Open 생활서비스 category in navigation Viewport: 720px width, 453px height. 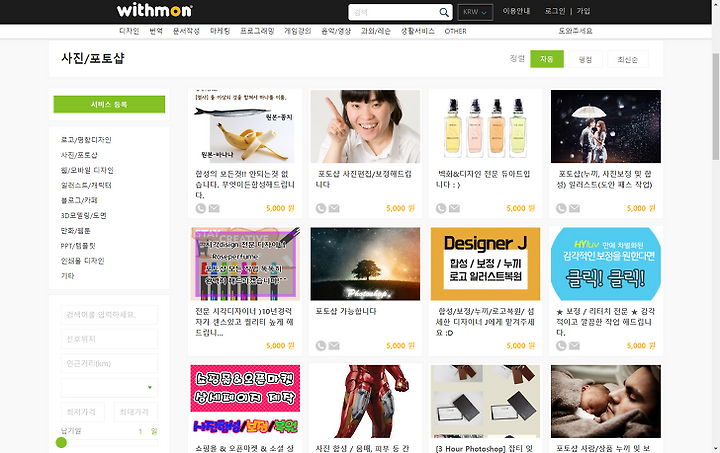tap(417, 31)
